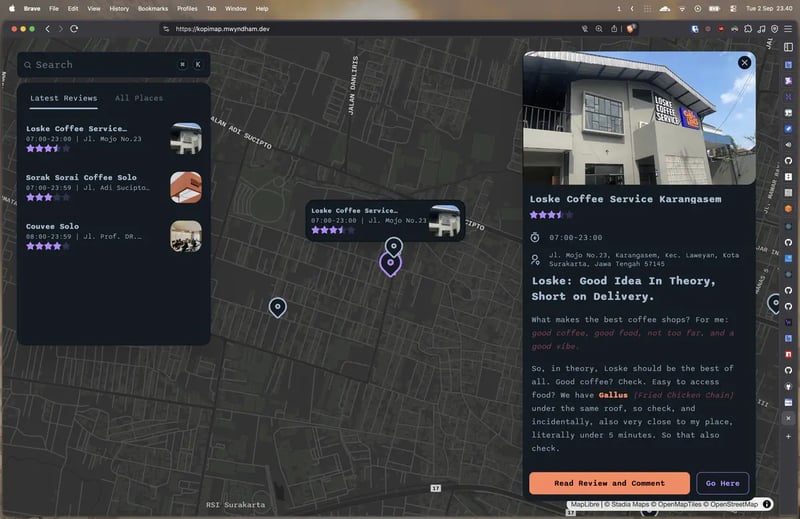The image size is (800, 519).
Task: Click the Read Review and Comment button
Action: click(609, 483)
